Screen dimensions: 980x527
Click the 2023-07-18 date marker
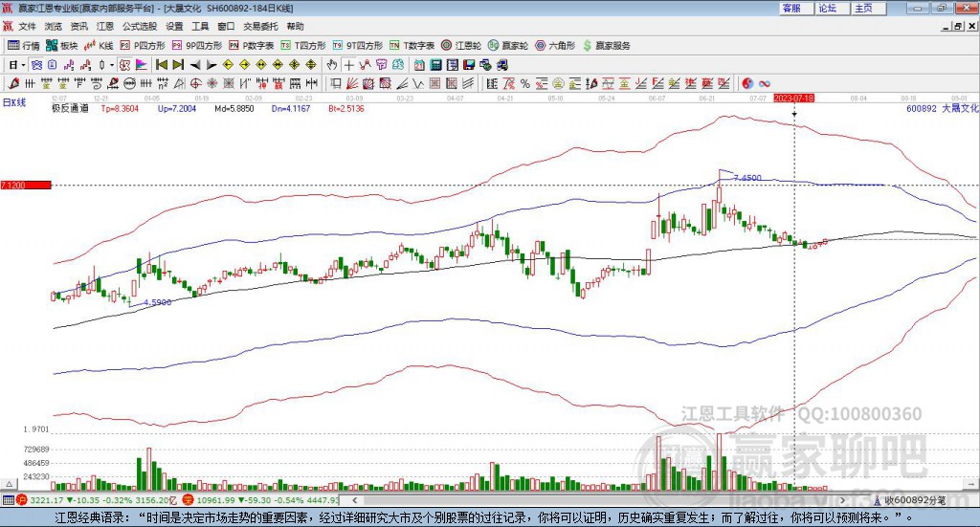[793, 99]
